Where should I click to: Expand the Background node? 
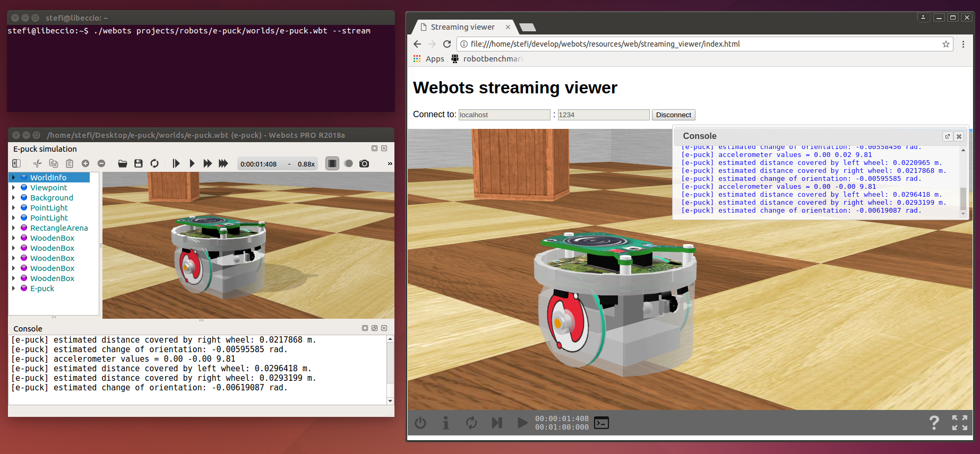(13, 197)
